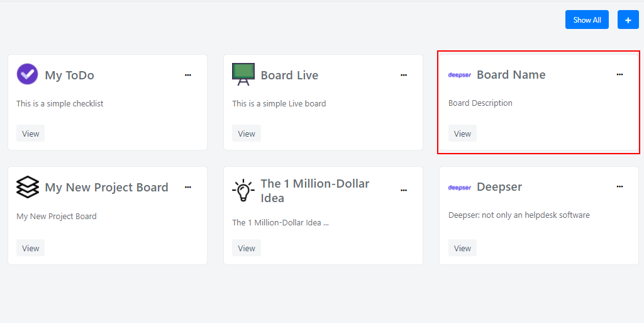
Task: Click the lightbulb icon on the Million-Dollar Idea card
Action: [243, 190]
